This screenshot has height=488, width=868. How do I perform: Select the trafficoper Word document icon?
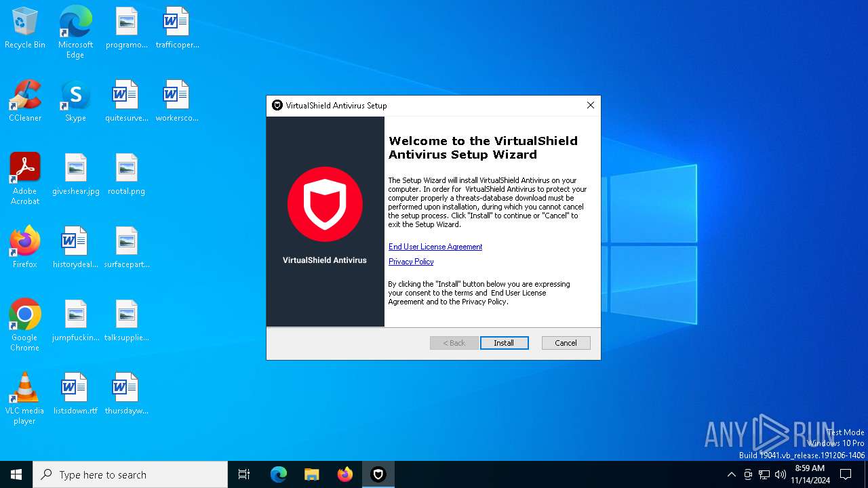(x=177, y=28)
